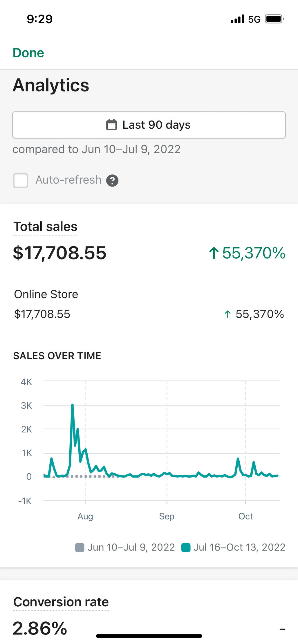298x644 pixels.
Task: Enable the Auto-refresh checkbox
Action: tap(21, 180)
